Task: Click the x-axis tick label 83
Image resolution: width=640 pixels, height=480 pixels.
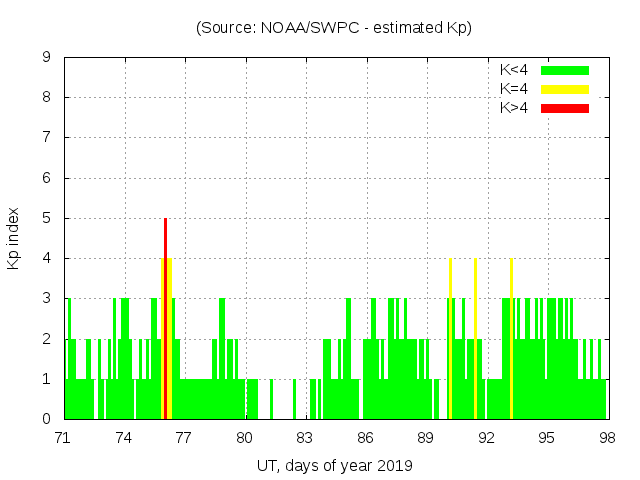Action: click(x=304, y=438)
